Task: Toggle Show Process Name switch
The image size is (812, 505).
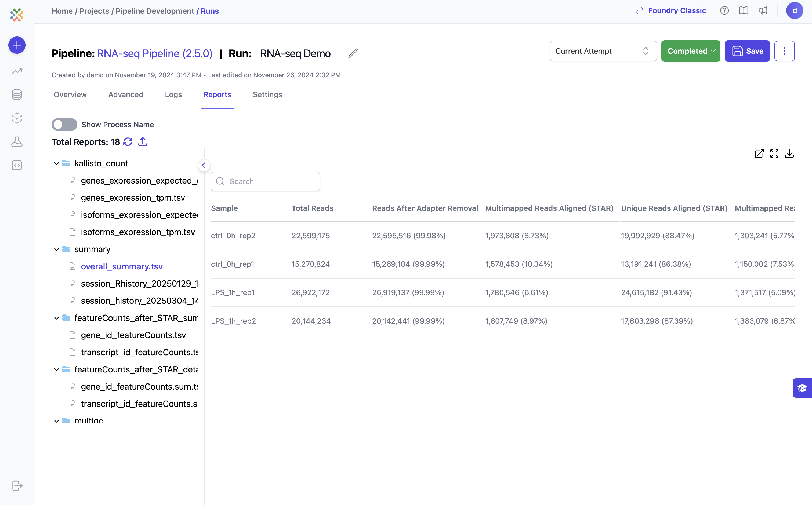Action: click(64, 125)
